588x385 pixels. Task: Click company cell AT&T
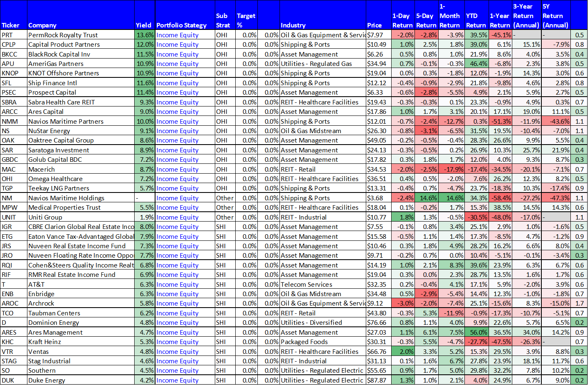click(81, 285)
